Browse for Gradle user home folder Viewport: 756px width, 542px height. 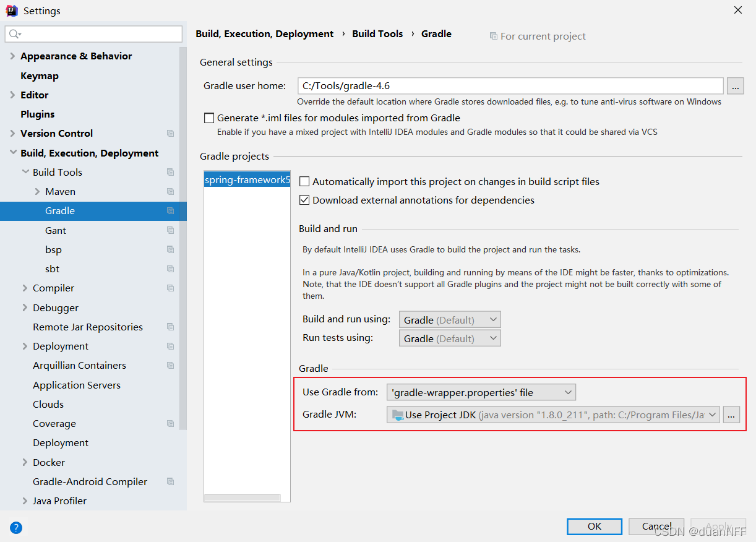[735, 86]
